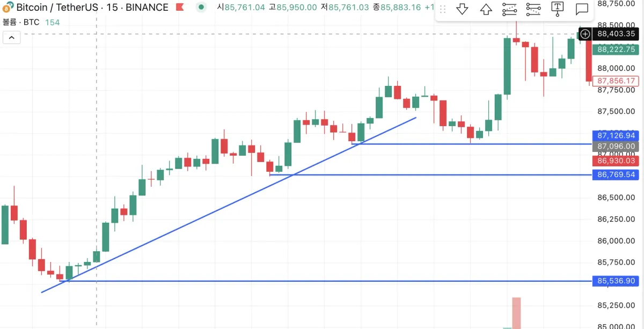The image size is (644, 329).
Task: Click the tall red volume bar
Action: (x=516, y=312)
